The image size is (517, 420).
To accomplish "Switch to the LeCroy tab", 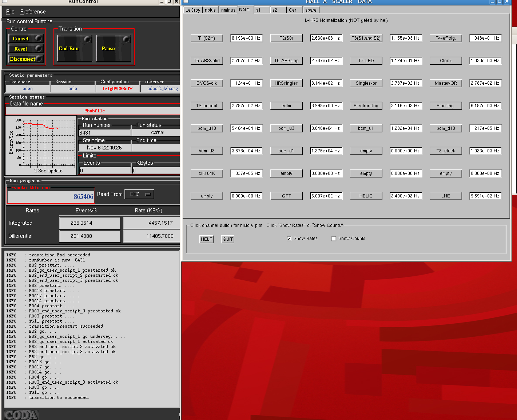I will 193,10.
